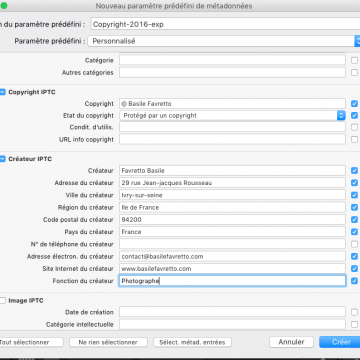
Task: Open the Paramètre prédéfini Personnalisé dropdown
Action: coord(224,41)
